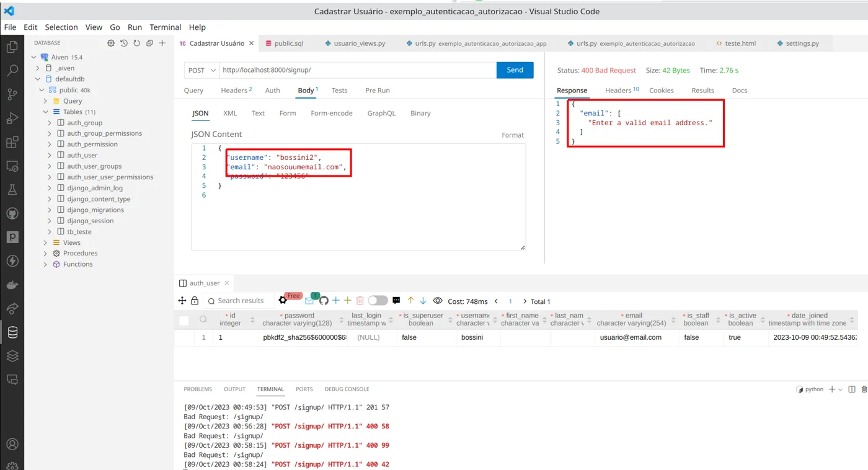The height and width of the screenshot is (470, 868).
Task: Open the GitHub view in the activity bar
Action: [x=12, y=213]
